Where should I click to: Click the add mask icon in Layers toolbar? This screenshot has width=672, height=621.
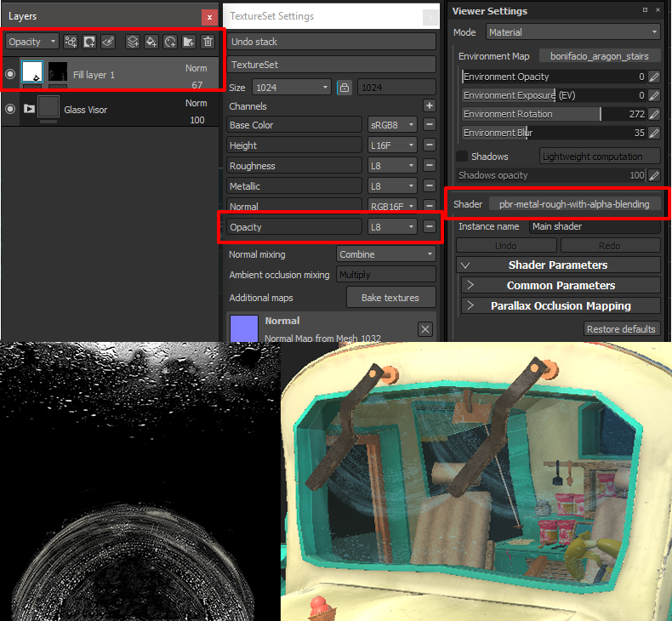point(89,42)
